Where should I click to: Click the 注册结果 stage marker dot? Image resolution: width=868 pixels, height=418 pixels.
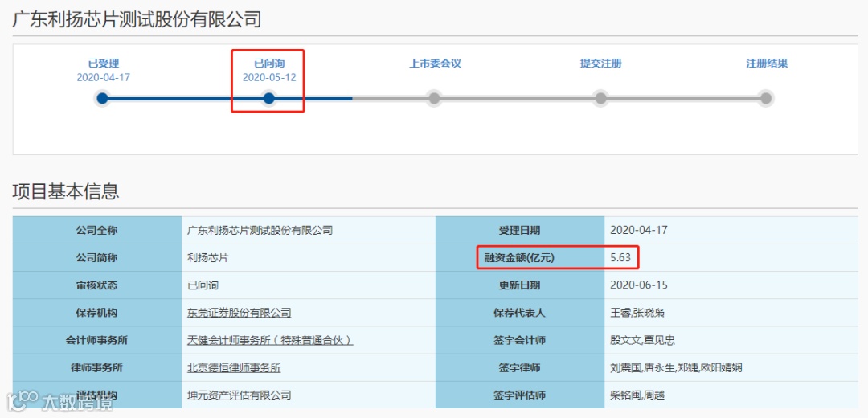(x=766, y=99)
